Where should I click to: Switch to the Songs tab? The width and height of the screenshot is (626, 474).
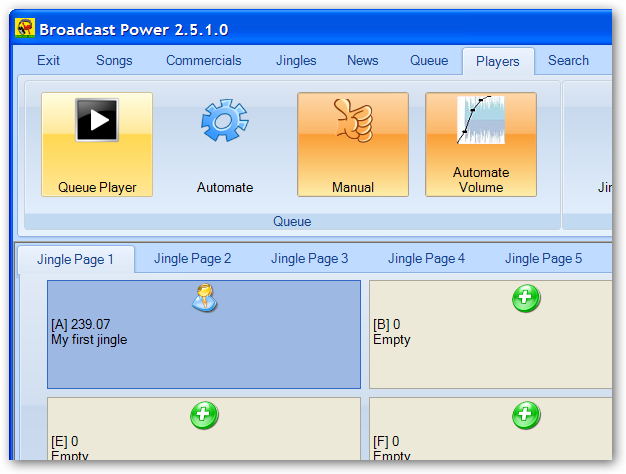pyautogui.click(x=114, y=60)
